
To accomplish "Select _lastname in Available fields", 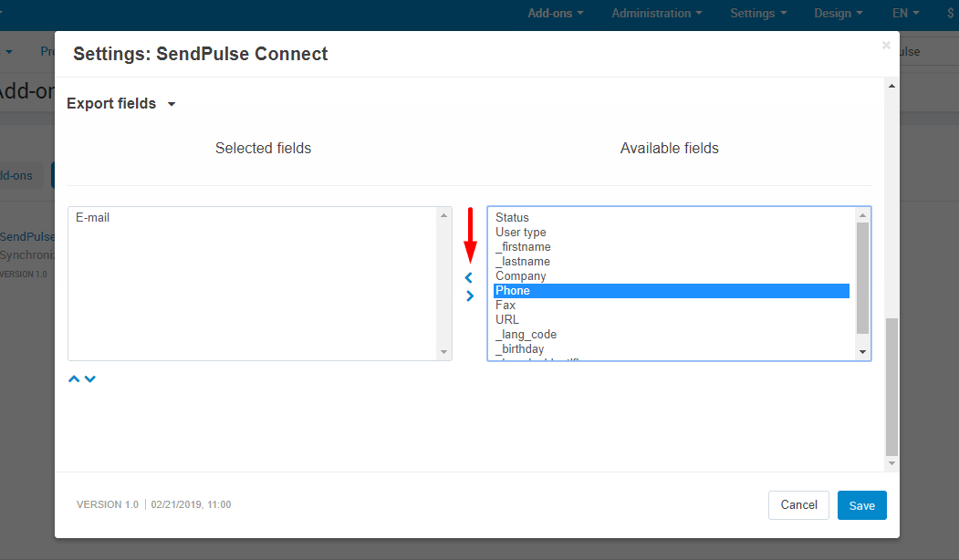I will click(x=672, y=262).
